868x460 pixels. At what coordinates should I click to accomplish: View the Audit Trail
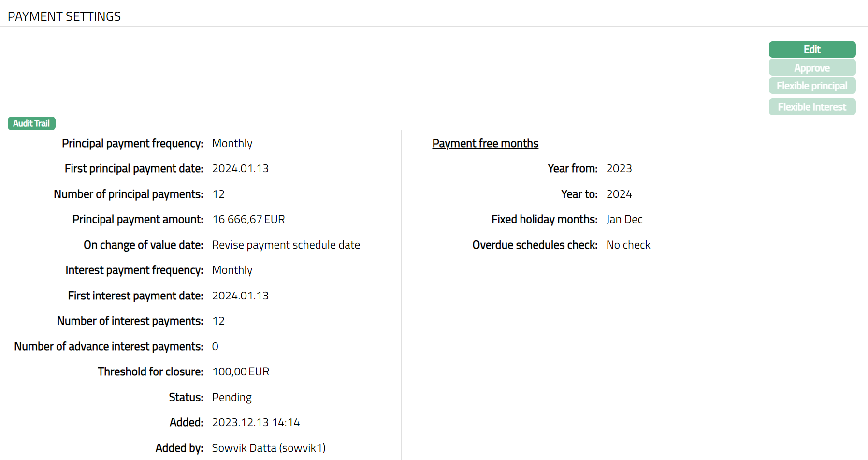point(31,123)
